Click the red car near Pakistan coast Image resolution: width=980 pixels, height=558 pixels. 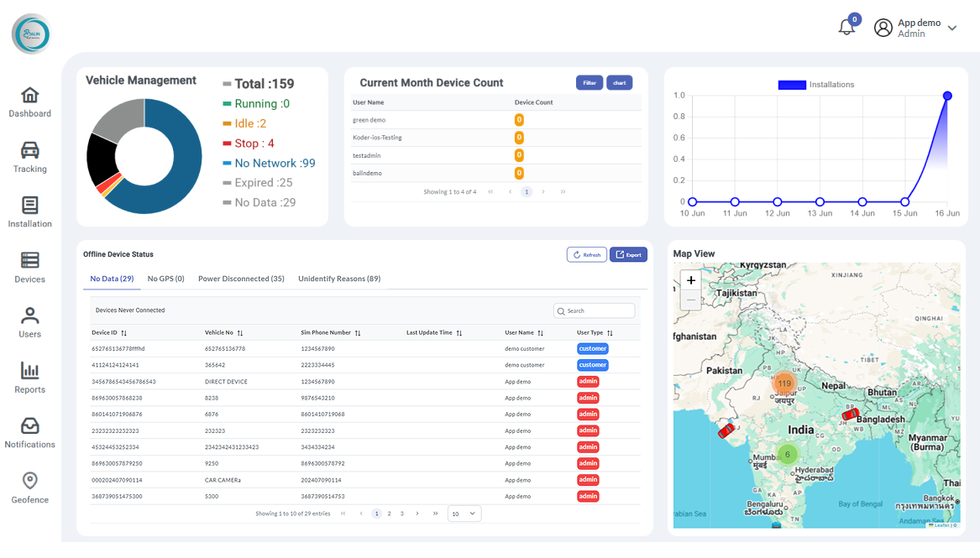726,430
